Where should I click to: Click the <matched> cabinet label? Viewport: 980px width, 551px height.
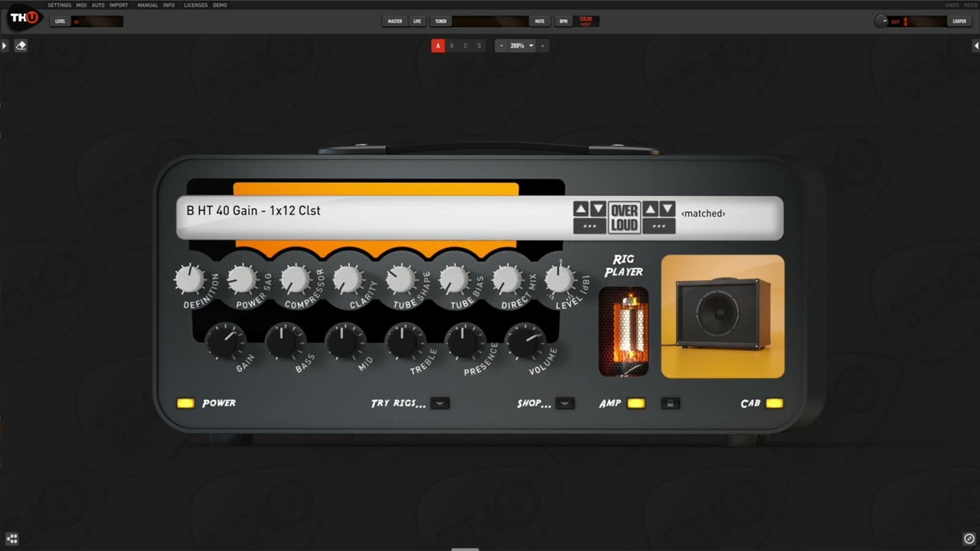[x=703, y=214]
